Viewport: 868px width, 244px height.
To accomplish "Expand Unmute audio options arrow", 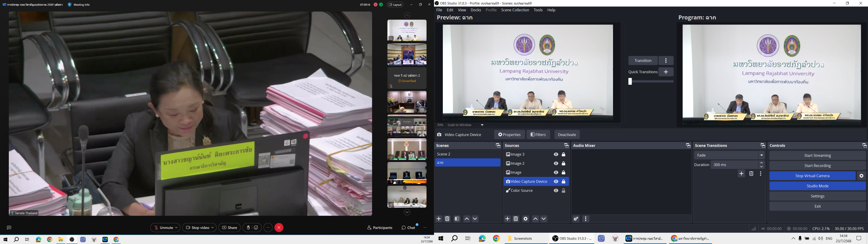I will pos(176,228).
